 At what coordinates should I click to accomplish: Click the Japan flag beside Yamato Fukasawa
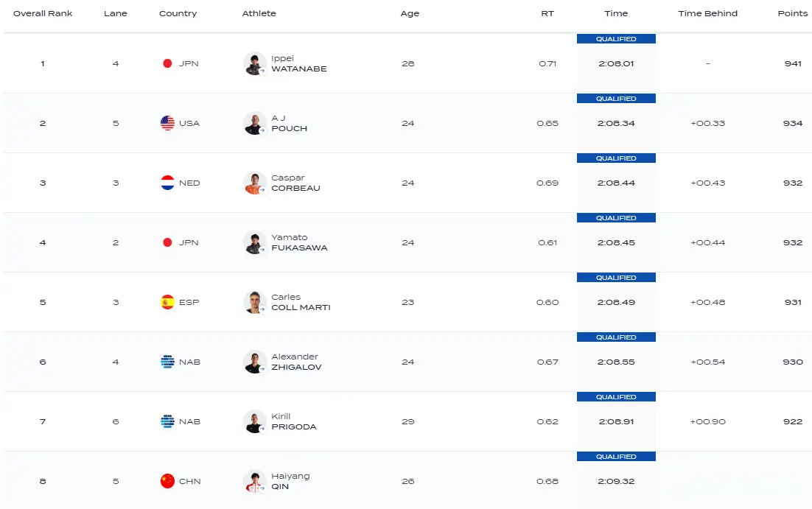167,242
